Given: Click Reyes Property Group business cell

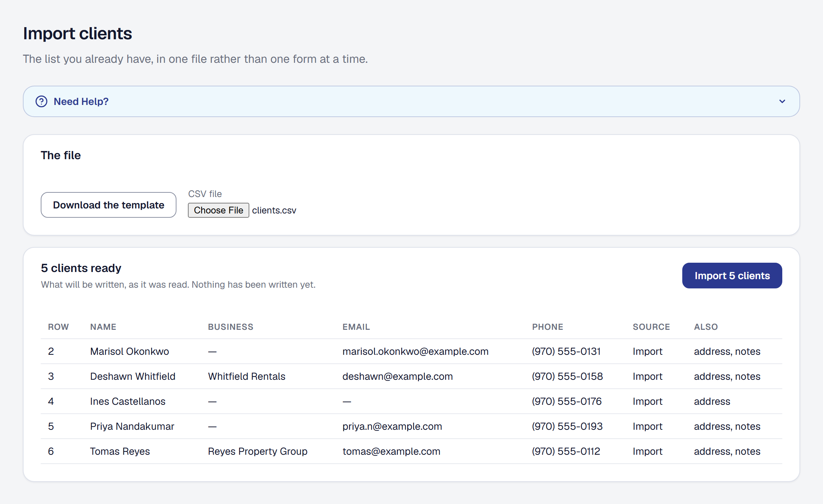Looking at the screenshot, I should click(x=258, y=451).
